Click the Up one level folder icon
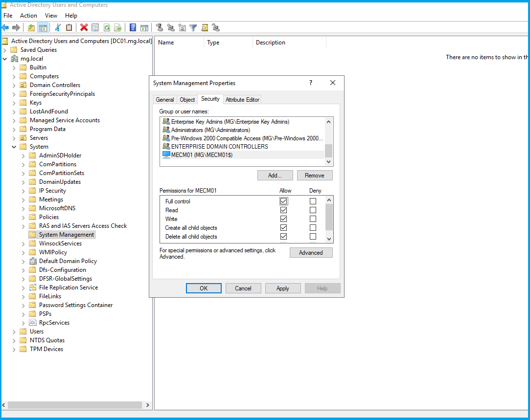Image resolution: width=530 pixels, height=420 pixels. coord(31,28)
